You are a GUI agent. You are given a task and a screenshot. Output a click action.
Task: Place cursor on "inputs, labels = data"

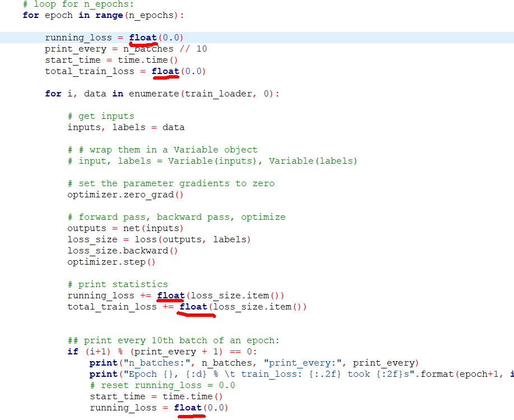coord(126,127)
